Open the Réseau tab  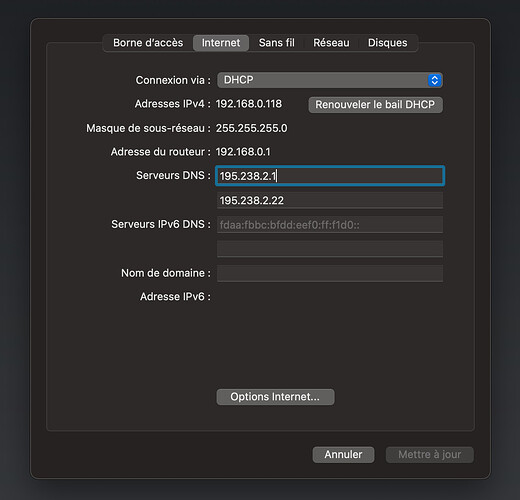(331, 43)
